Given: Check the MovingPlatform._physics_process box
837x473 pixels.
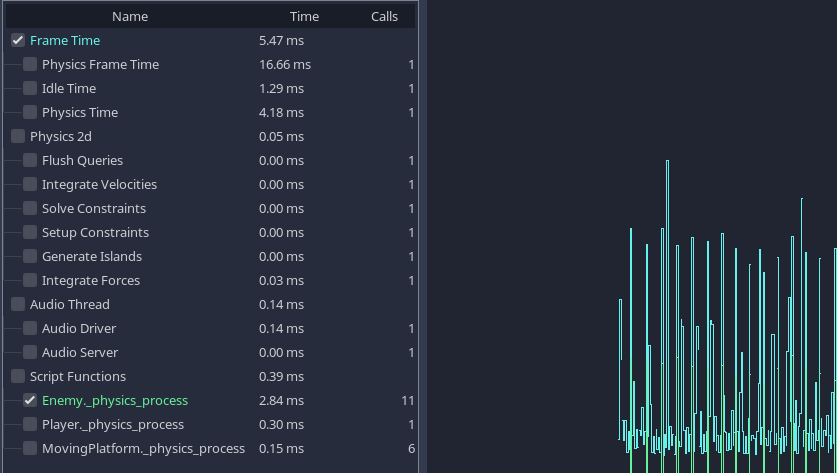Looking at the screenshot, I should coord(30,449).
